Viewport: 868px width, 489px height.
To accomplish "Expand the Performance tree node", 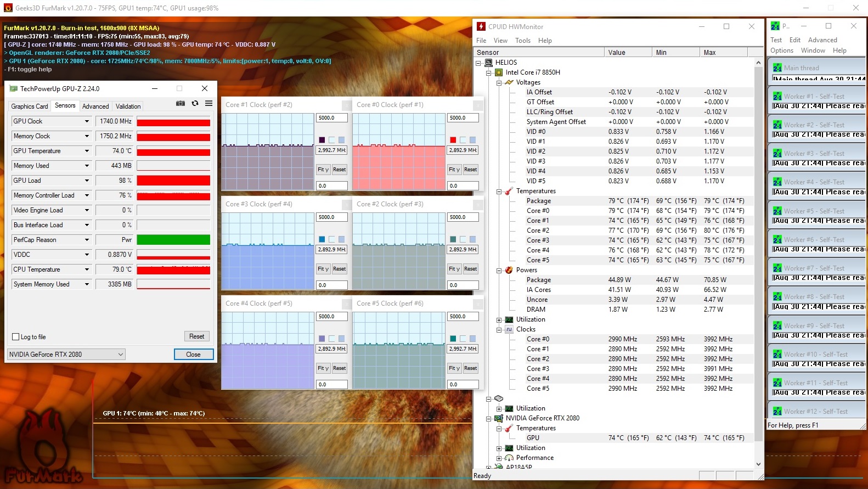I will [x=499, y=458].
